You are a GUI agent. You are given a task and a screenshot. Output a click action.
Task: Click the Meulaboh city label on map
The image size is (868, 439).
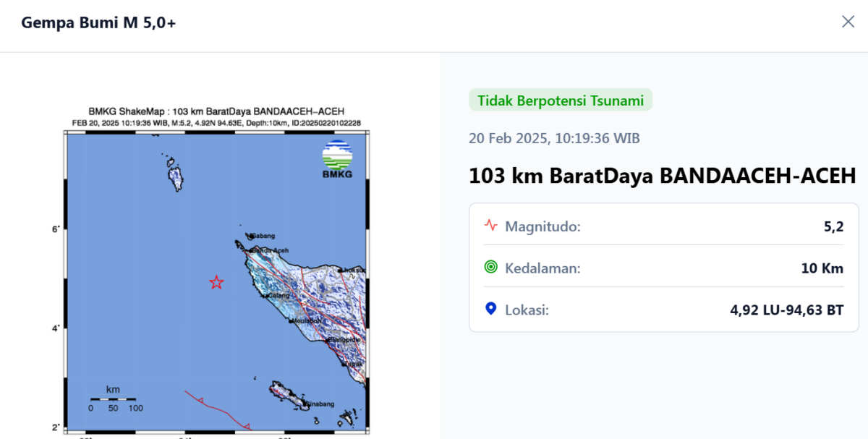pyautogui.click(x=307, y=321)
